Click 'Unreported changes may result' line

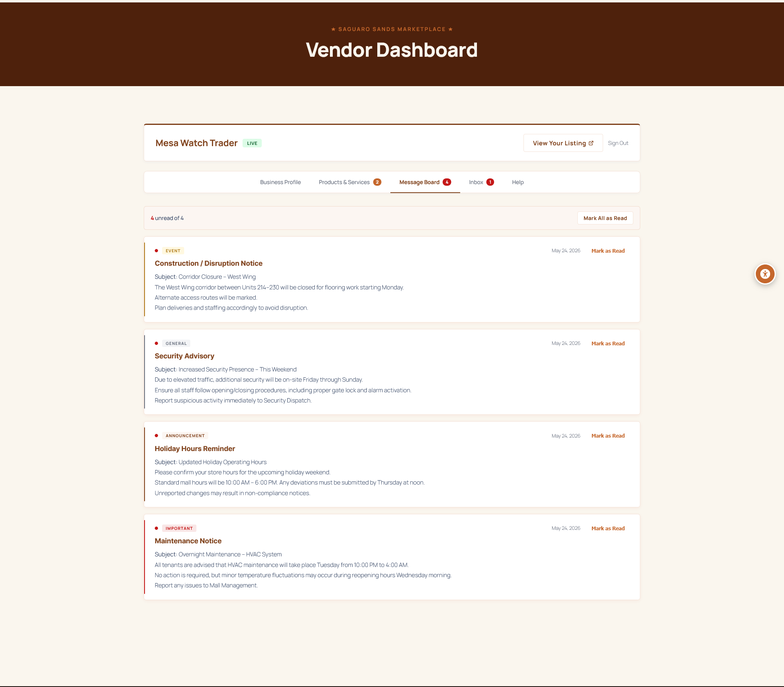pyautogui.click(x=232, y=493)
